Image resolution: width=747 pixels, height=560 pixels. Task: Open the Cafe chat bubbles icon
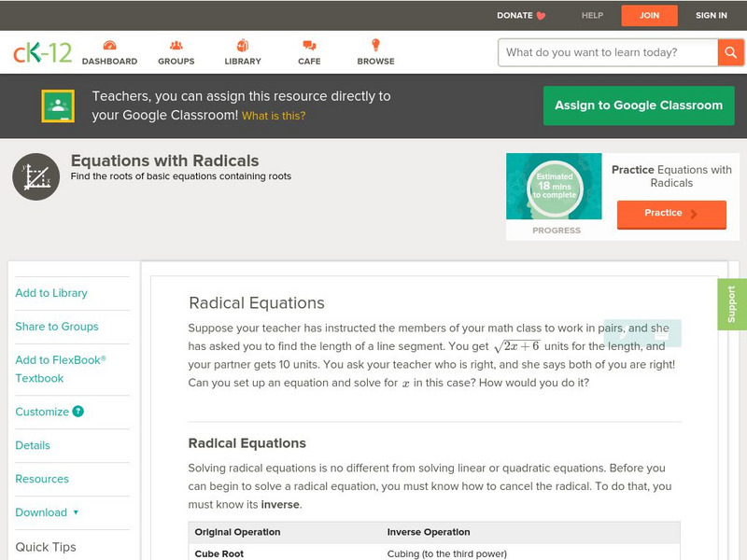tap(309, 46)
